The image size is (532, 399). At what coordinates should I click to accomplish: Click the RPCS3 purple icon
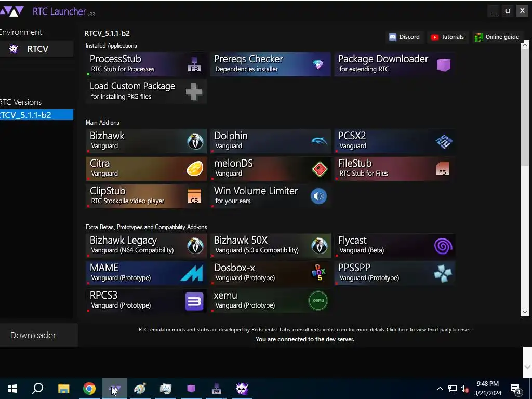[194, 301]
